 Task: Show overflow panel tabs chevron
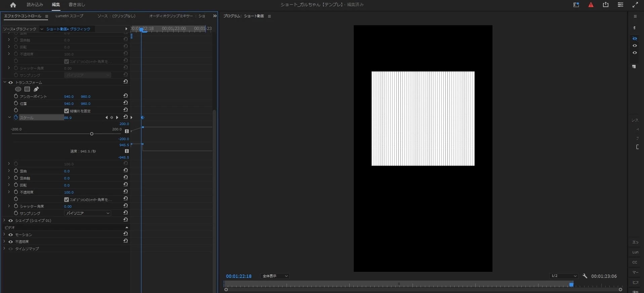pyautogui.click(x=215, y=16)
